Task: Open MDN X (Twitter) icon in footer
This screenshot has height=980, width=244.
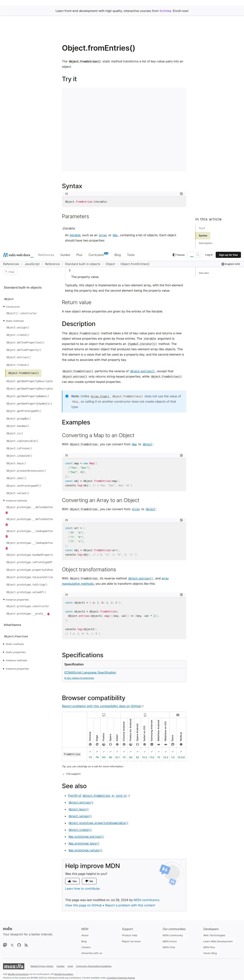Action: (x=12, y=945)
